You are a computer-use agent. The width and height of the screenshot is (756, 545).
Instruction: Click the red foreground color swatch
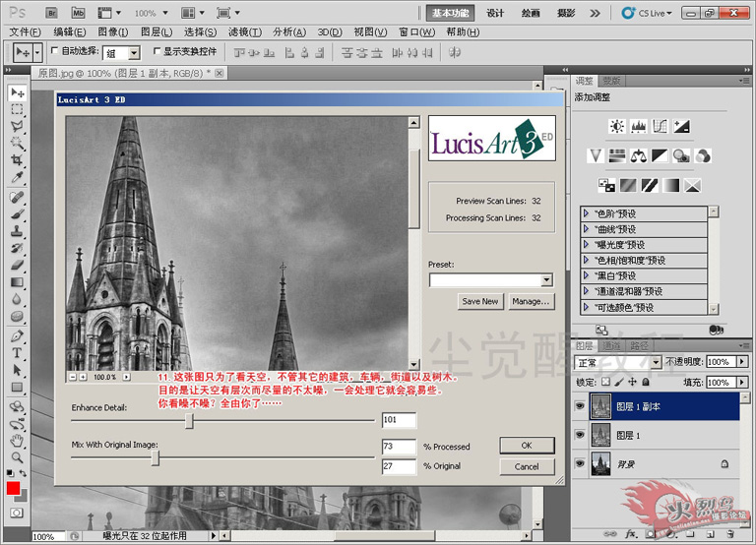(x=14, y=488)
